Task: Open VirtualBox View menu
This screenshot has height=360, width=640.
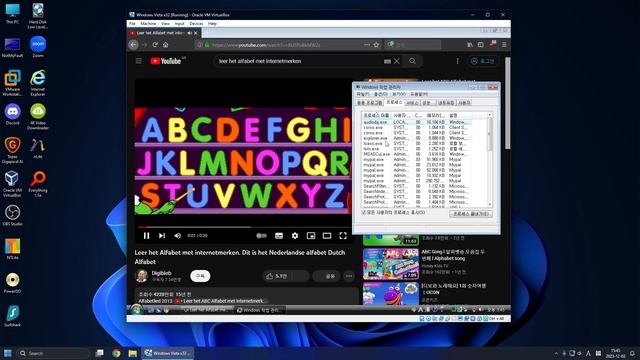Action: (165, 24)
